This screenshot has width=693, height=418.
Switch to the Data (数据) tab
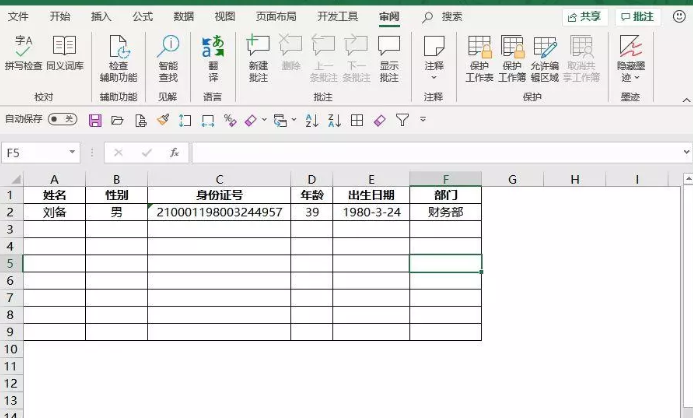tap(183, 17)
